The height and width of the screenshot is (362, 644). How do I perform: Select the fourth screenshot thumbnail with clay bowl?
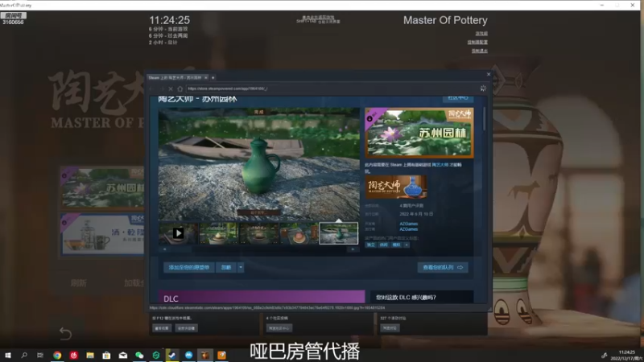(x=299, y=233)
